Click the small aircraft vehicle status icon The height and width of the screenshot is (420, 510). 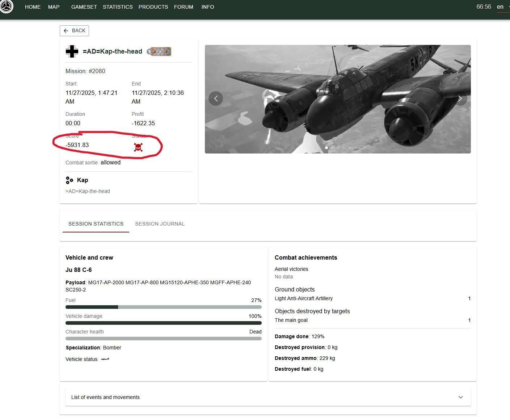tap(105, 359)
